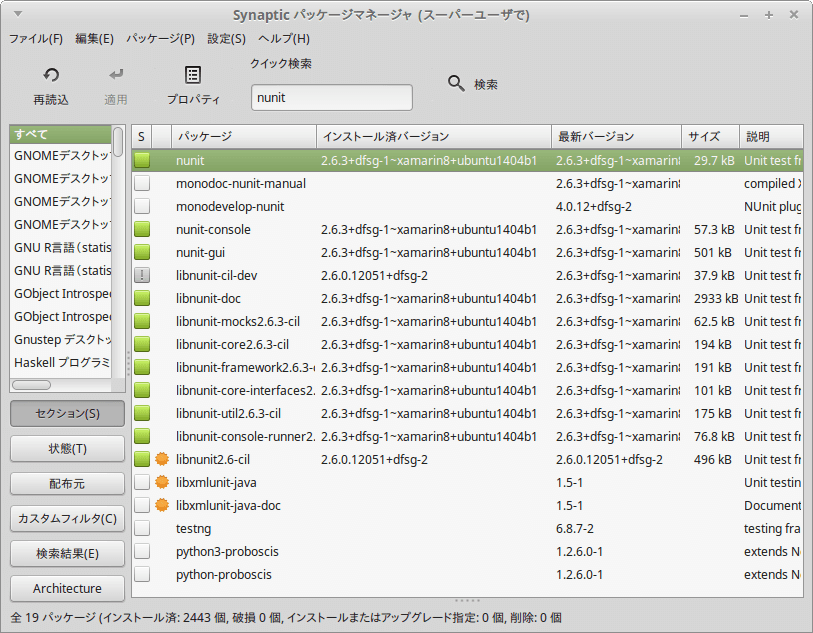Select the Haskell プログラミ section
This screenshot has height=633, width=813.
61,362
